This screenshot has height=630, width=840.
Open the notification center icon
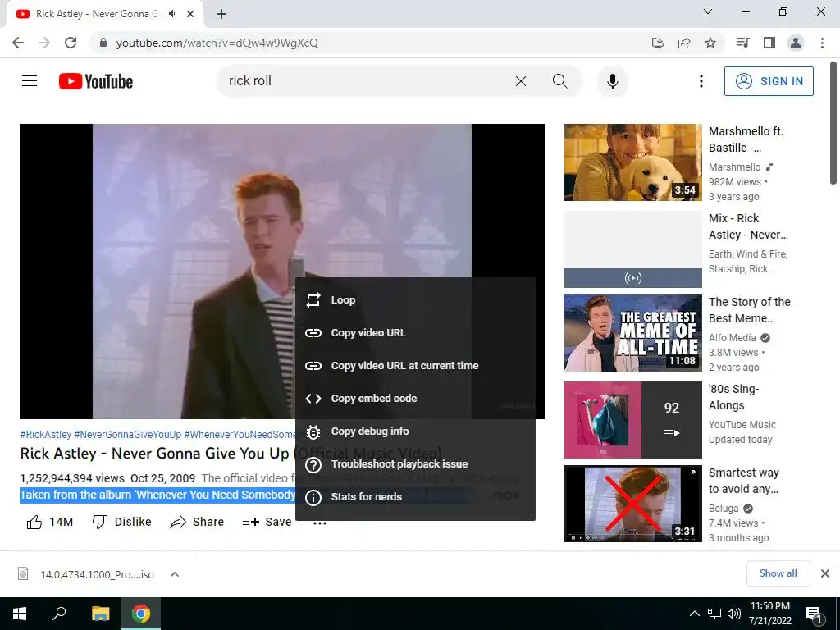tap(815, 614)
